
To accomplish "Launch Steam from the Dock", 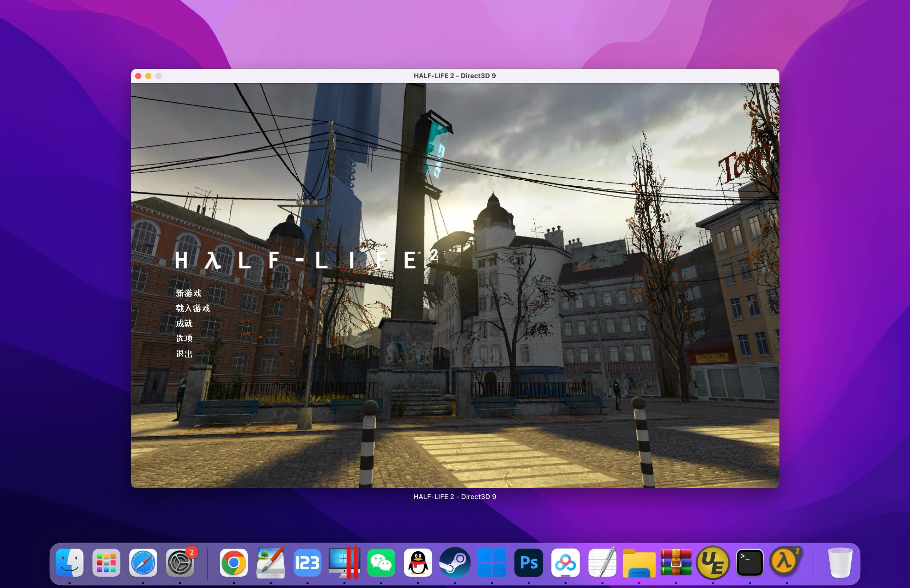I will tap(455, 563).
